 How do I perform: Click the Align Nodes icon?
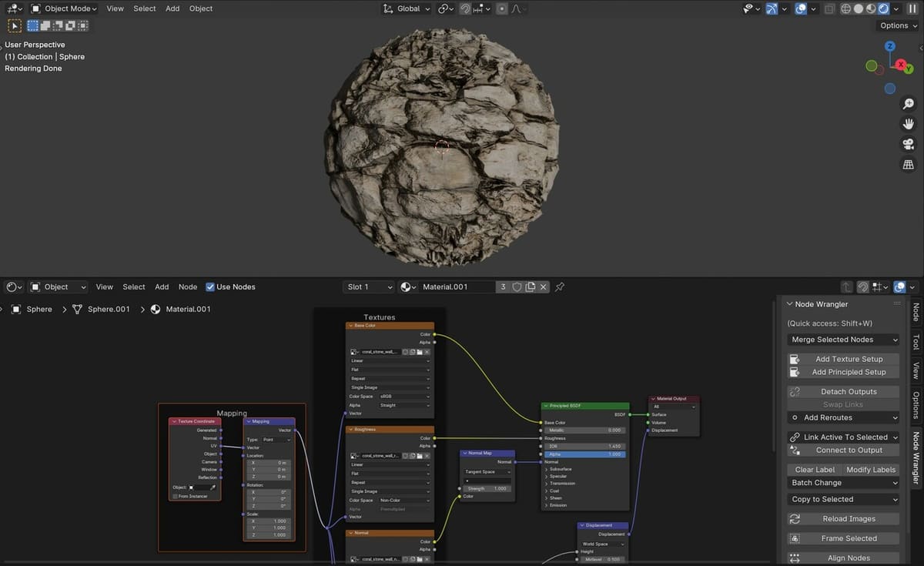click(795, 558)
